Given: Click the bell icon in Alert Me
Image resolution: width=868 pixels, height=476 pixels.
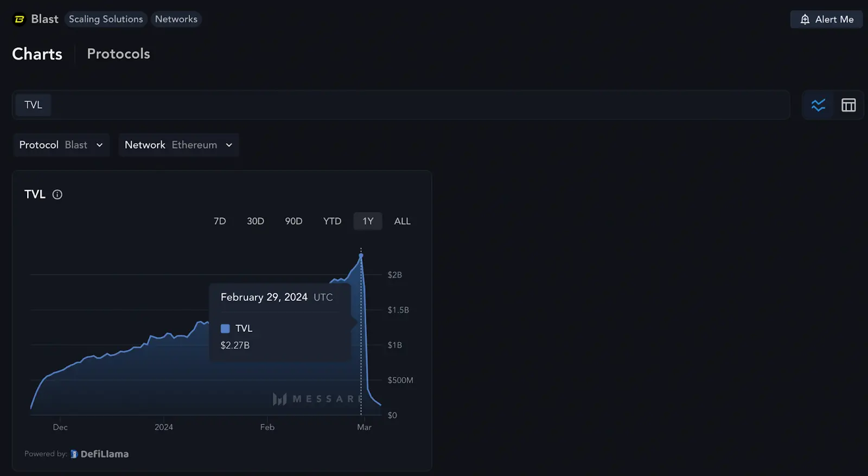Looking at the screenshot, I should (x=805, y=20).
